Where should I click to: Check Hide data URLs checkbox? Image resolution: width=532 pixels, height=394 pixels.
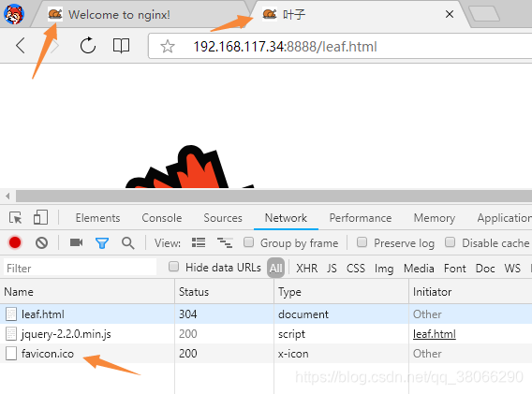(x=173, y=267)
